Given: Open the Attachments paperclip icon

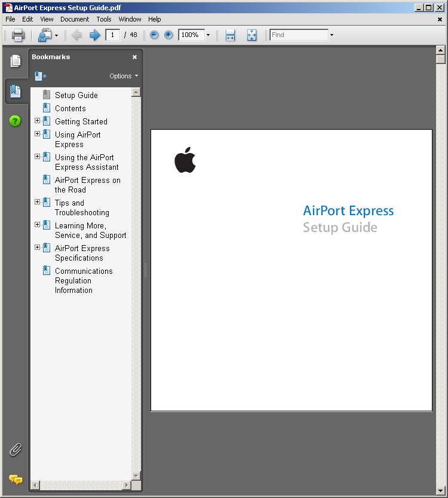Looking at the screenshot, I should click(x=15, y=450).
